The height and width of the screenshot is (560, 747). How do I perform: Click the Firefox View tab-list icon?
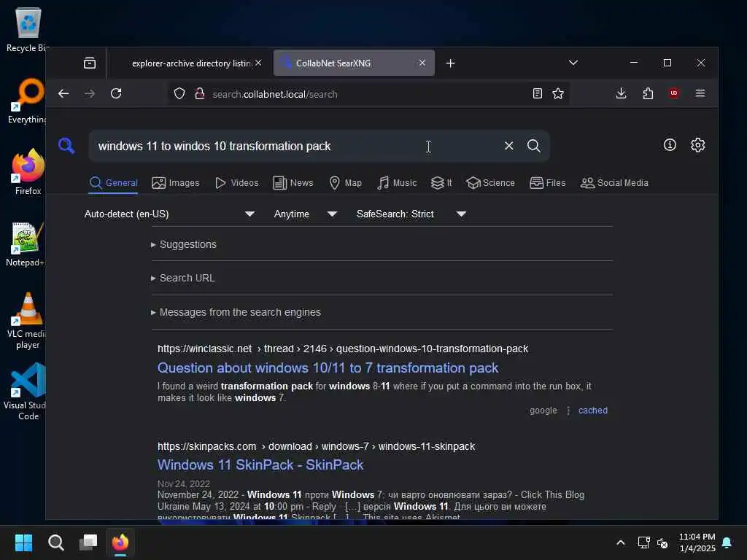(90, 63)
